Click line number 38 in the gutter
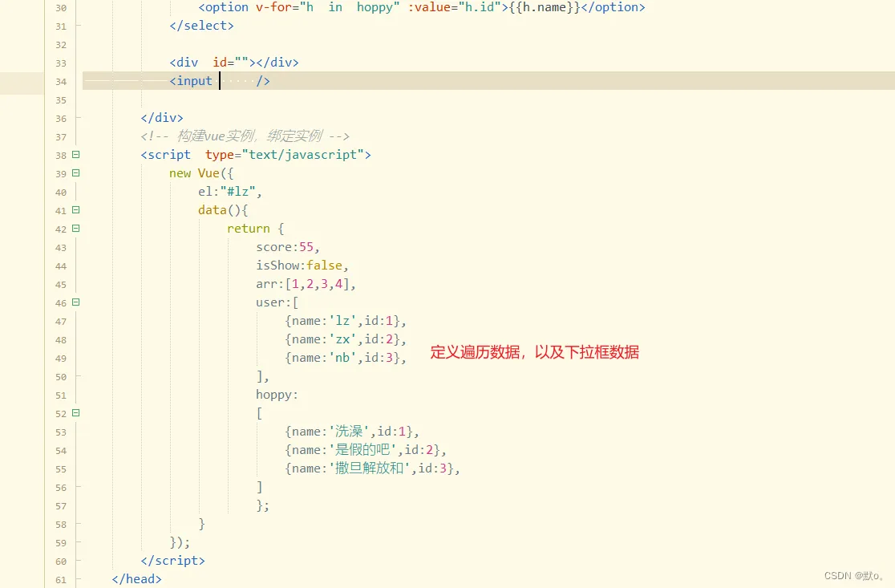 pos(61,156)
